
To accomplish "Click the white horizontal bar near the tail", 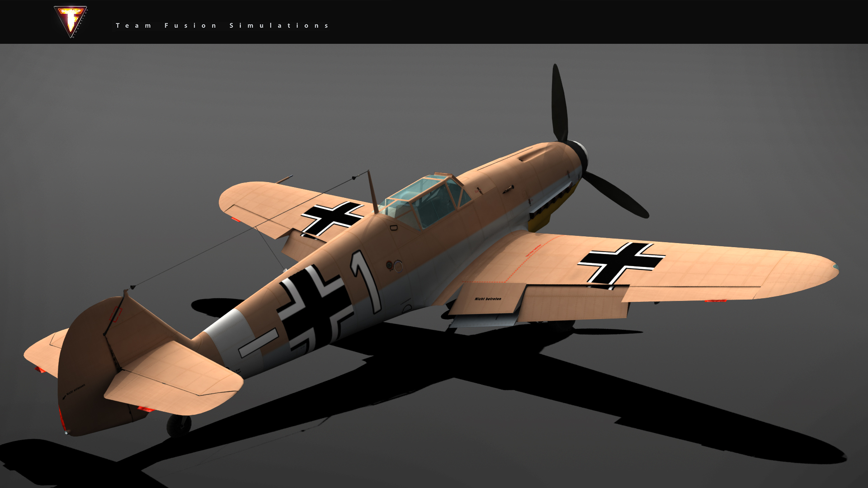I will coord(259,343).
